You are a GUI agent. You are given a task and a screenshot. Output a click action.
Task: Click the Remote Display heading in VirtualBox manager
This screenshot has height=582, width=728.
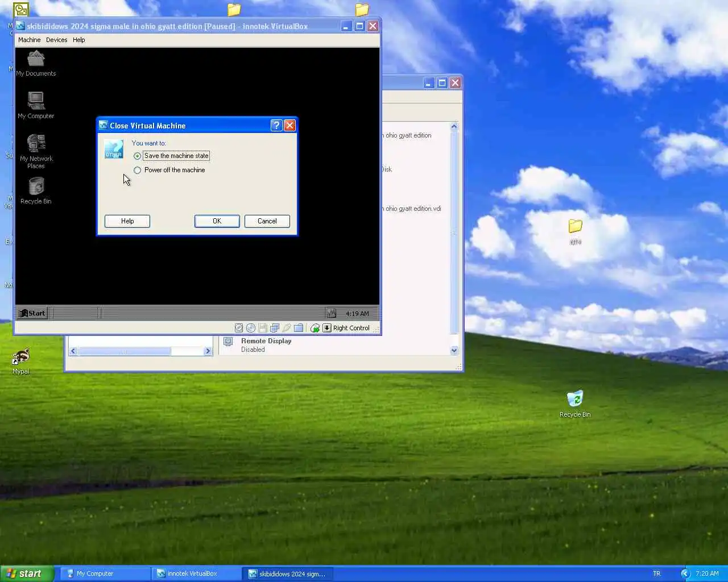pyautogui.click(x=266, y=341)
